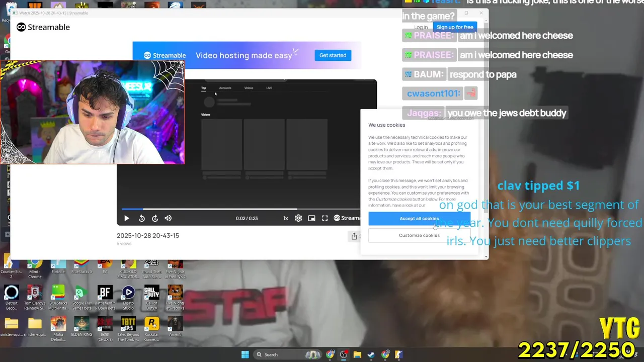Image resolution: width=644 pixels, height=362 pixels.
Task: Open Counter-Strike icon on taskbar
Action: 398,354
